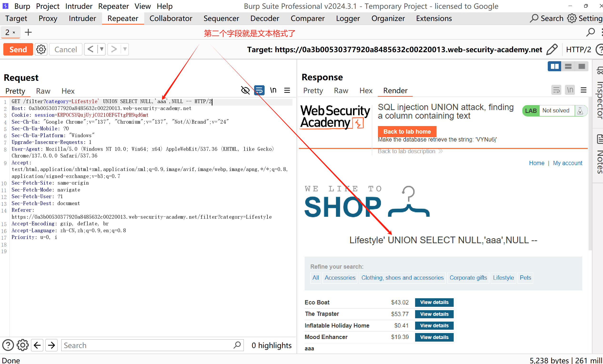
Task: Open the response pane options menu
Action: pos(584,90)
